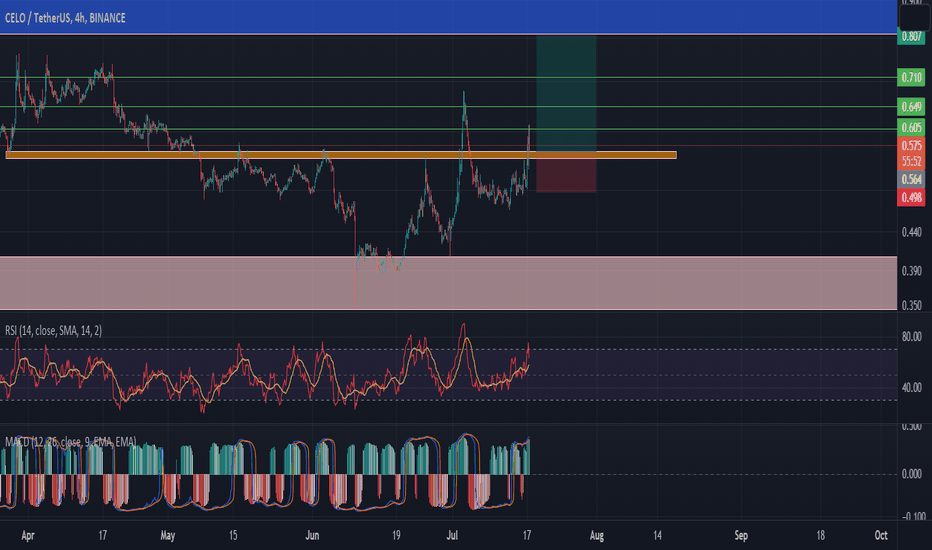
Task: Click the 0.440 price axis value
Action: click(x=911, y=232)
